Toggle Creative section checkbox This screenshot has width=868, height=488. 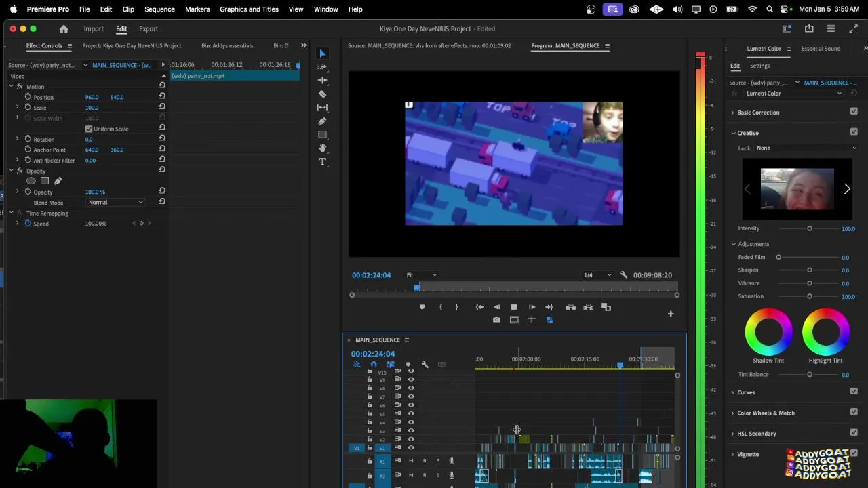click(854, 132)
